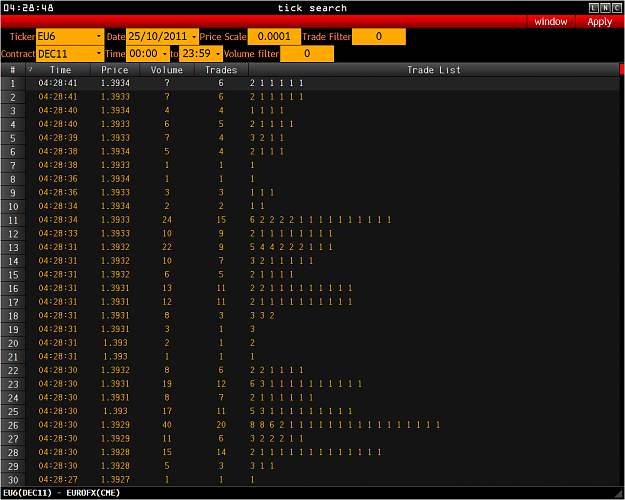Click volume 22 in row 13

click(x=167, y=247)
